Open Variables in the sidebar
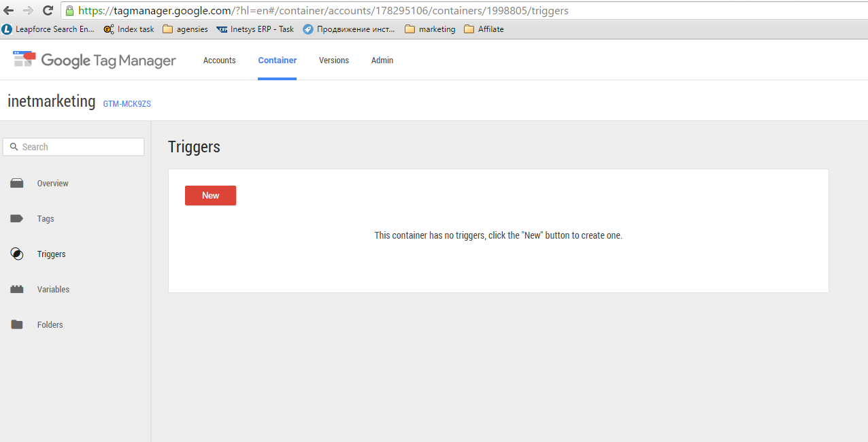This screenshot has width=868, height=442. pyautogui.click(x=53, y=290)
